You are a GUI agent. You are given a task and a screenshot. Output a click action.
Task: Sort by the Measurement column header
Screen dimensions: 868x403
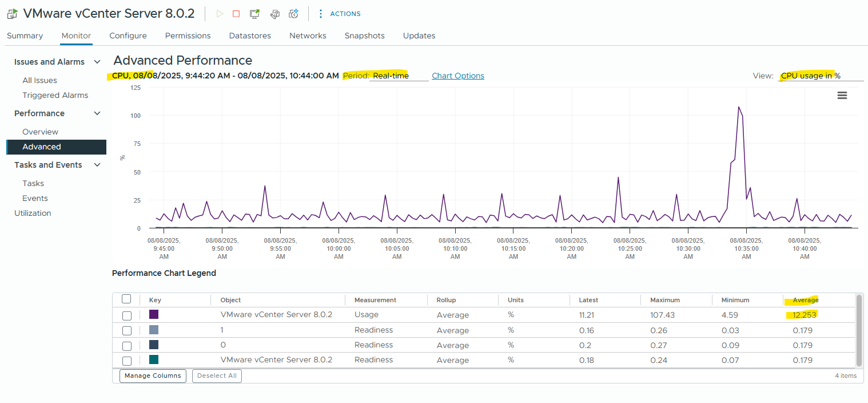[x=375, y=300]
